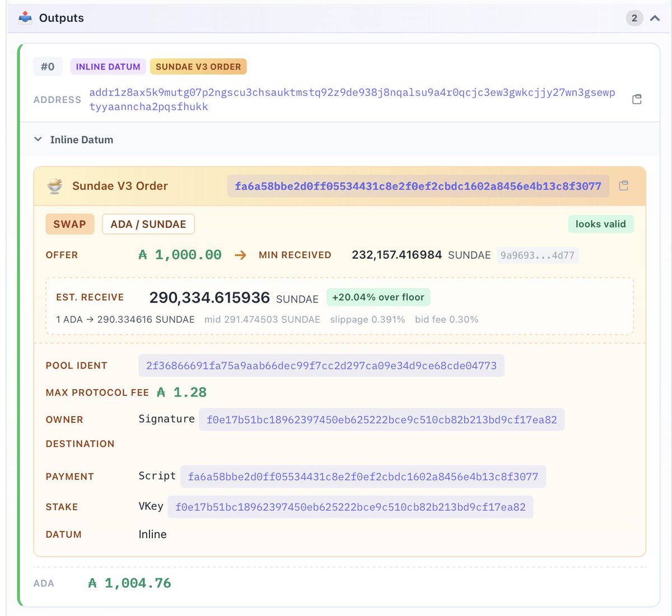The width and height of the screenshot is (672, 616).
Task: Click the looks valid status badge
Action: 601,224
